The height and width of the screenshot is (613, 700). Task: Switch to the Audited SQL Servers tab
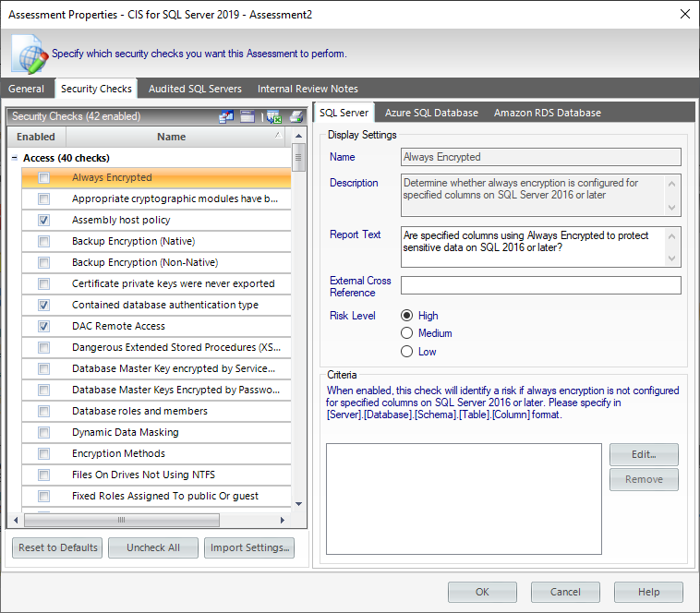point(195,89)
